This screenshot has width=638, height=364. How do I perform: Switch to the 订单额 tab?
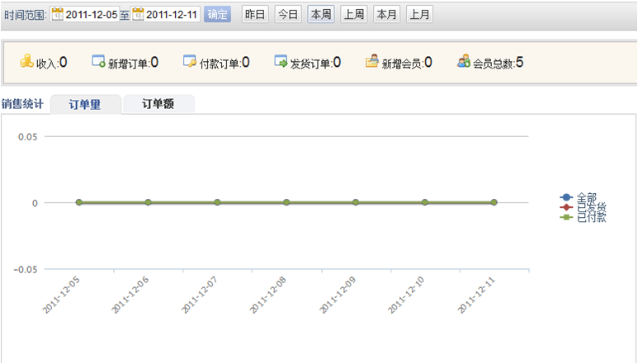pyautogui.click(x=158, y=104)
